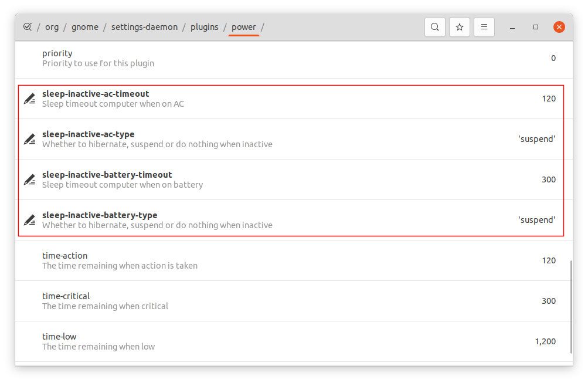
Task: Open the bookmarks star icon
Action: [x=459, y=26]
